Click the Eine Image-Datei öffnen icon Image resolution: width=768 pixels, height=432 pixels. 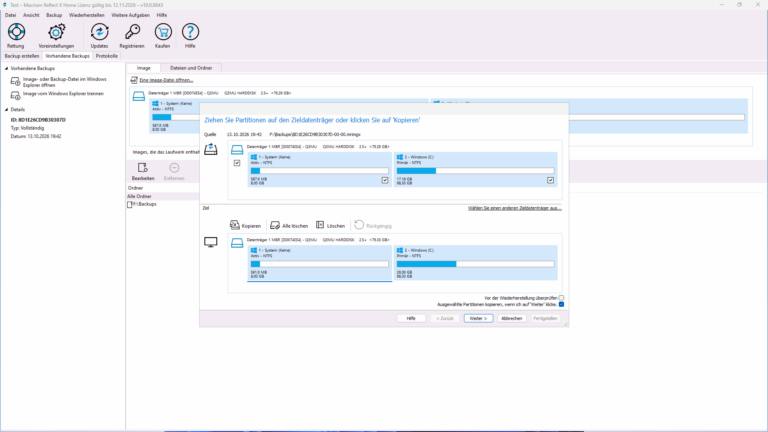click(x=134, y=80)
